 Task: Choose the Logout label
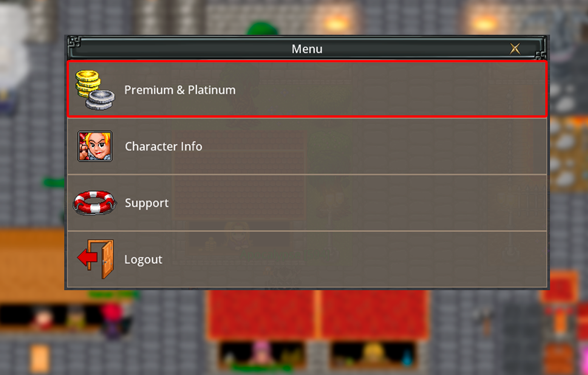pyautogui.click(x=143, y=259)
